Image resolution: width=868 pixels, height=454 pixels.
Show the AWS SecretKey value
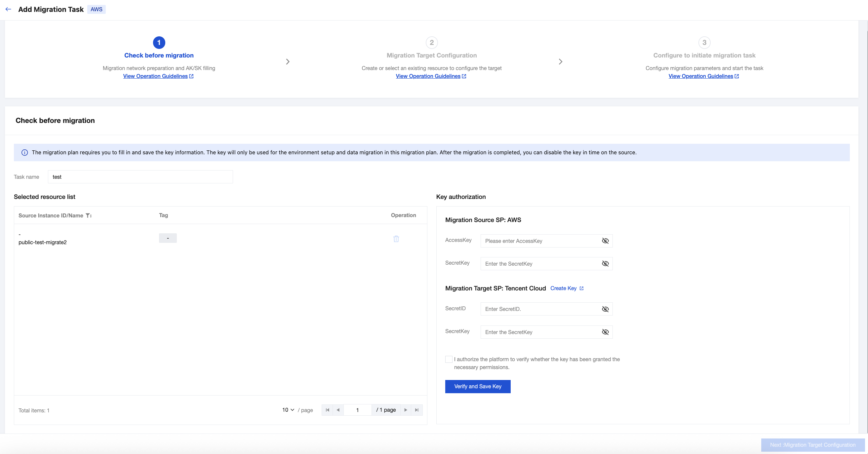tap(605, 264)
